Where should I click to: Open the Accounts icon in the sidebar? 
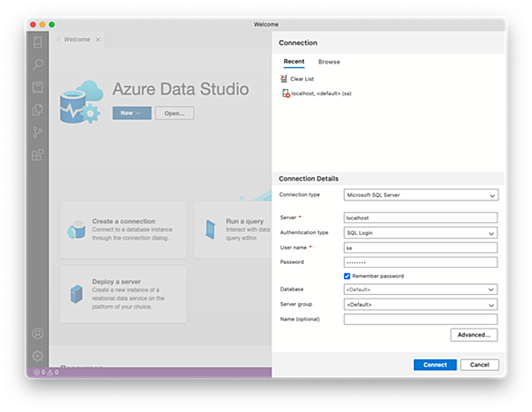tap(37, 334)
